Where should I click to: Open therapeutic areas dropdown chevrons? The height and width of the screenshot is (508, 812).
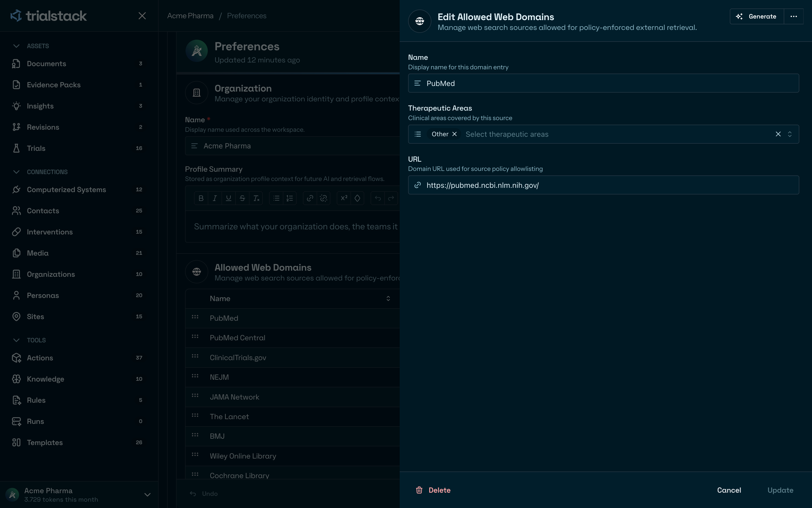tap(790, 134)
